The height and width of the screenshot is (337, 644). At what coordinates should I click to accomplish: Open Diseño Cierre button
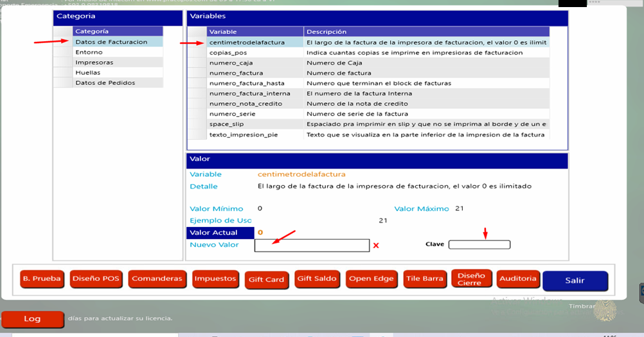click(x=471, y=278)
